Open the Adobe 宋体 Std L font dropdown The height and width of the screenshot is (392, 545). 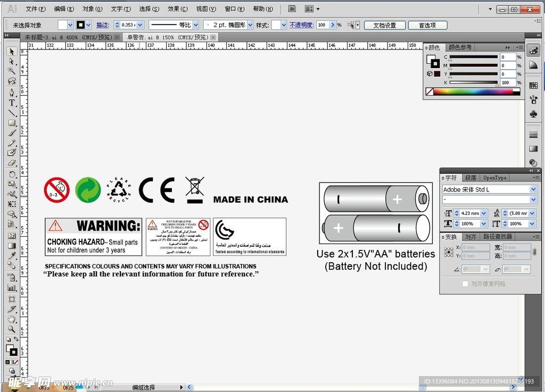tap(533, 189)
